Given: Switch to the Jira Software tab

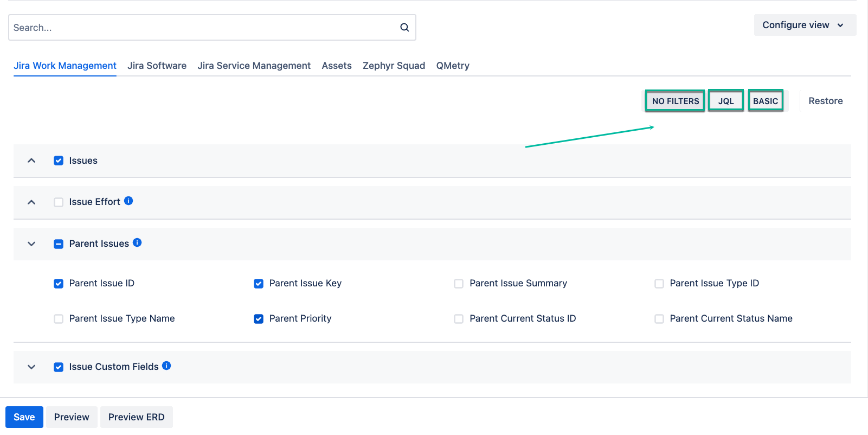Looking at the screenshot, I should 157,66.
